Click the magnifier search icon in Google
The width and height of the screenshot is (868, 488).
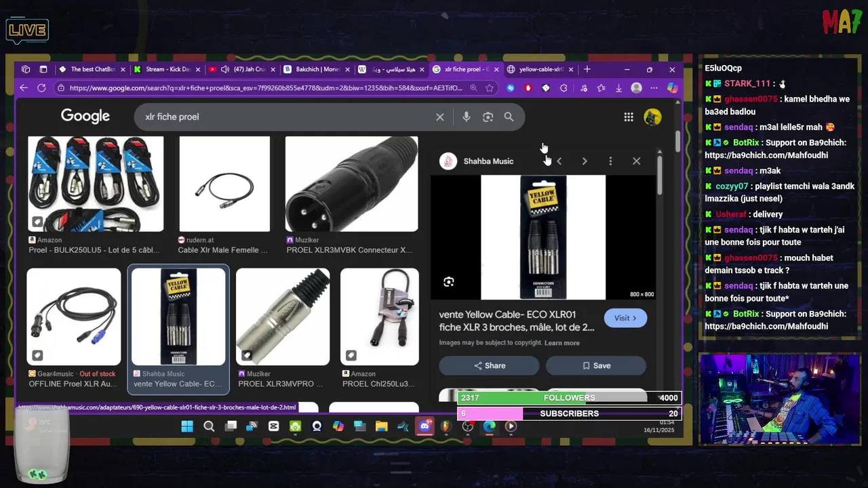point(509,117)
